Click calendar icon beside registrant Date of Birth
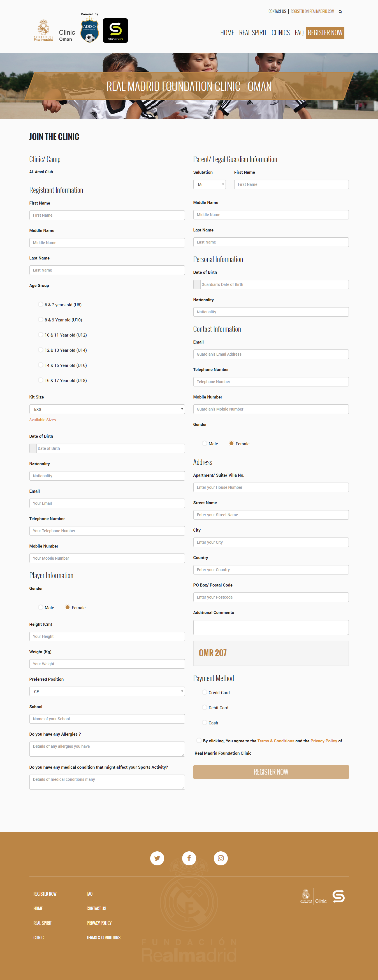This screenshot has height=980, width=378. click(x=33, y=448)
